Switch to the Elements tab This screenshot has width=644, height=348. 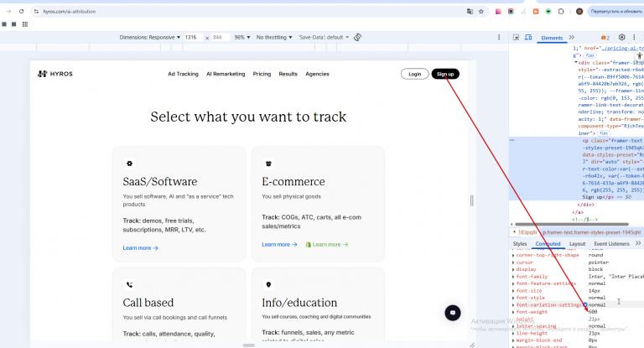[552, 38]
